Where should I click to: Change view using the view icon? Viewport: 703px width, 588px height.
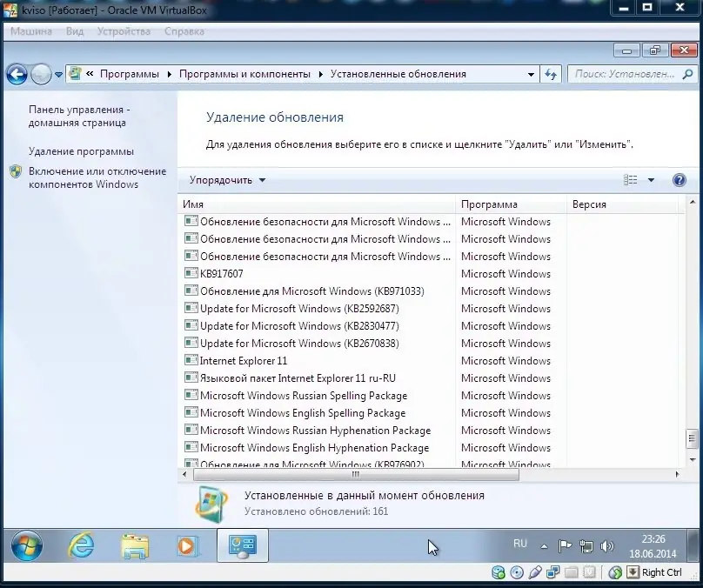(631, 180)
